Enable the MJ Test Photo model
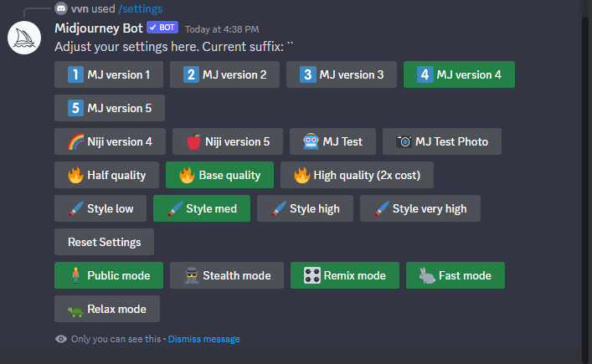The height and width of the screenshot is (364, 592). point(442,141)
